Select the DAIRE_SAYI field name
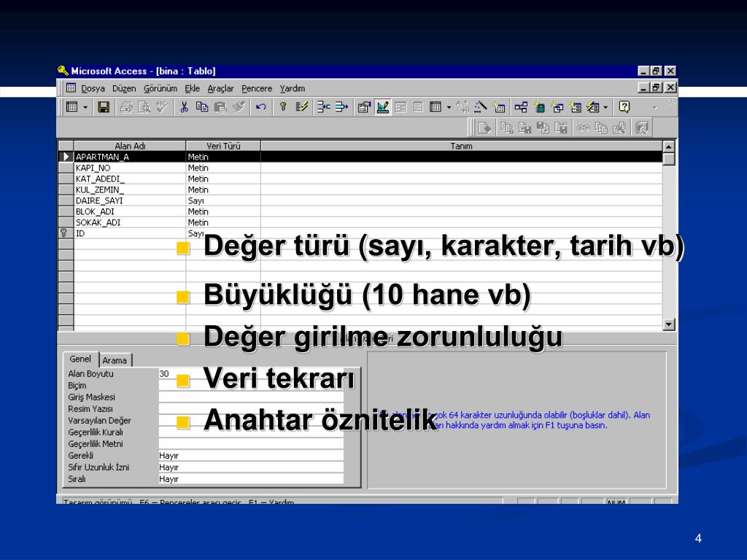Screen dimensions: 747x560 click(x=99, y=201)
